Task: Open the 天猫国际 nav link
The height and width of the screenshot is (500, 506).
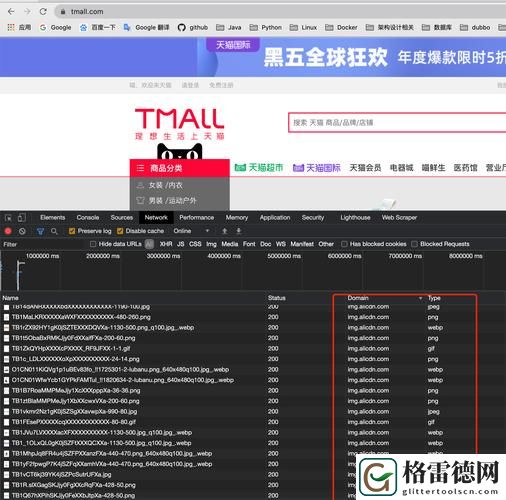Action: click(x=317, y=168)
